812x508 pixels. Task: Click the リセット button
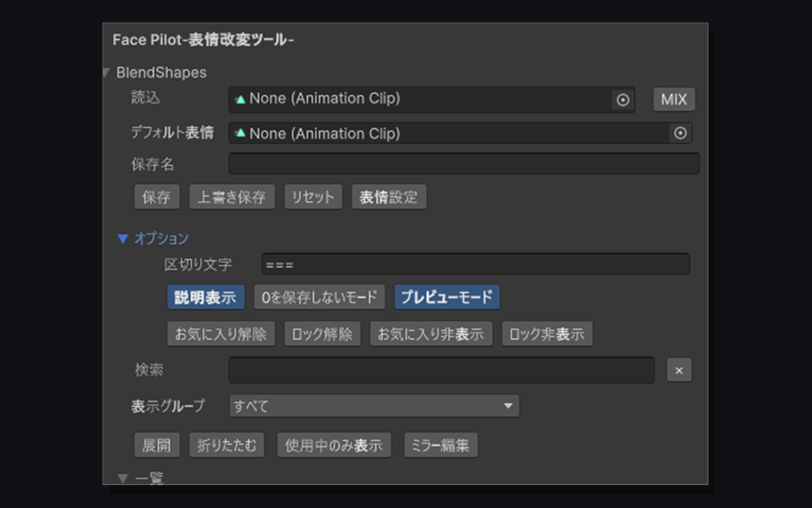click(313, 197)
